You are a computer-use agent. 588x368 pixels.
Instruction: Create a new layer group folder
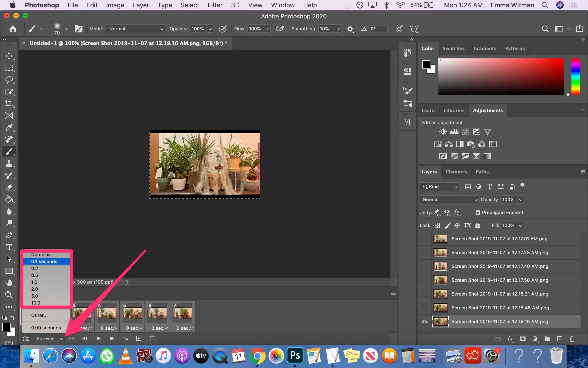click(x=547, y=339)
